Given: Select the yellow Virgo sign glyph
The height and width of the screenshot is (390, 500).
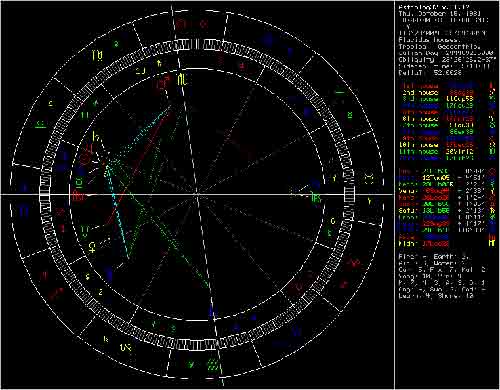Looking at the screenshot, I should pyautogui.click(x=98, y=56).
